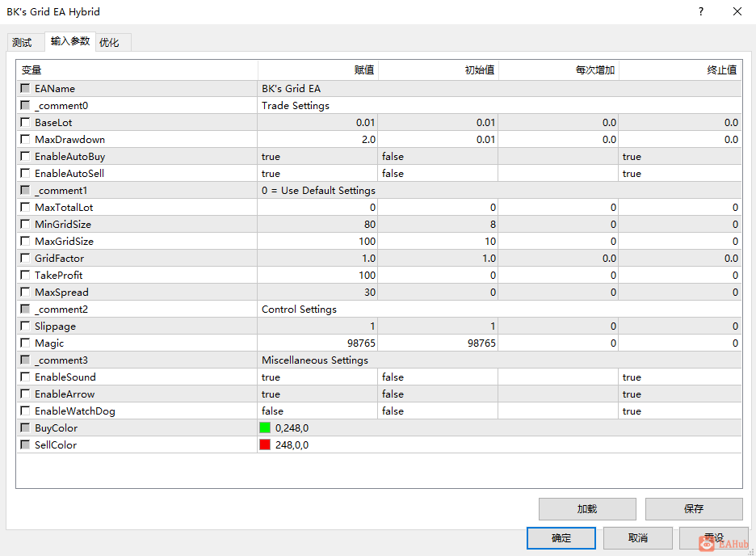Click the 加载 button

587,509
